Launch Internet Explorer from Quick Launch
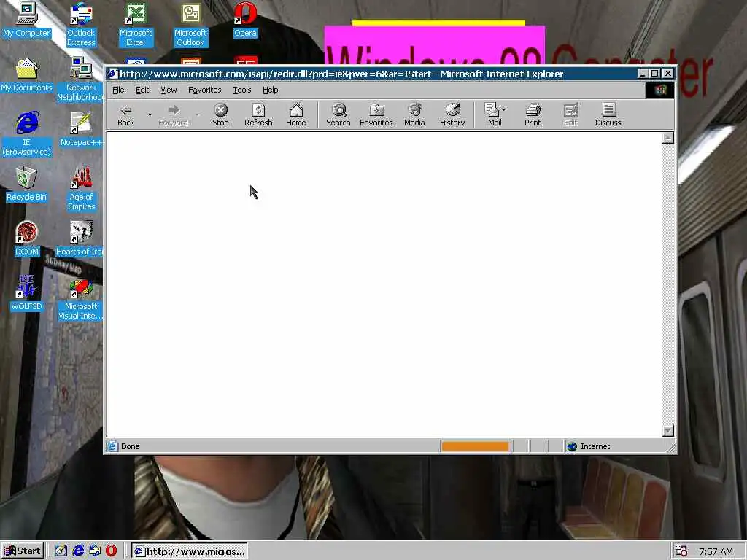This screenshot has height=560, width=747. coord(78,551)
